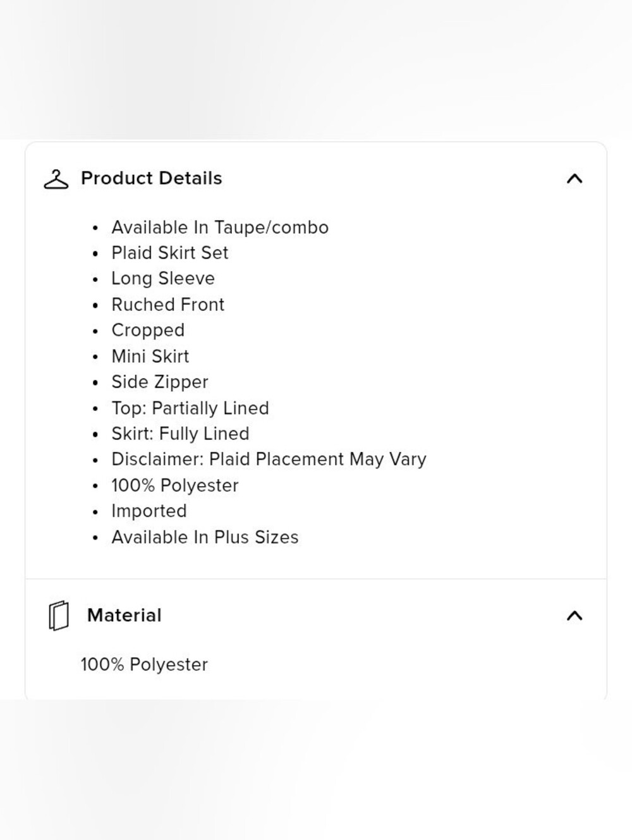The height and width of the screenshot is (840, 632).
Task: Click 'Top: Partially Lined' text
Action: [x=190, y=408]
